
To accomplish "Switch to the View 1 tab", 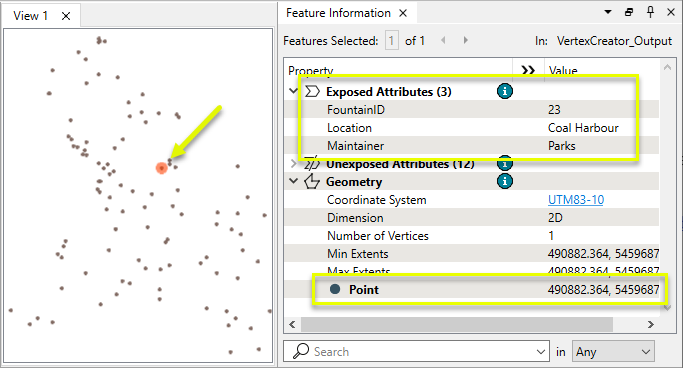I will pos(30,16).
